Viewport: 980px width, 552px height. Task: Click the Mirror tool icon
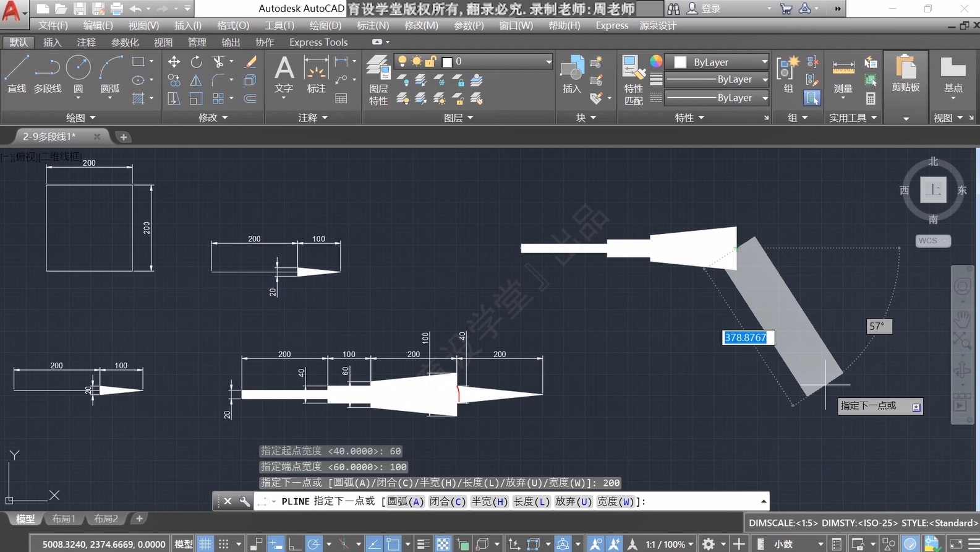click(196, 80)
